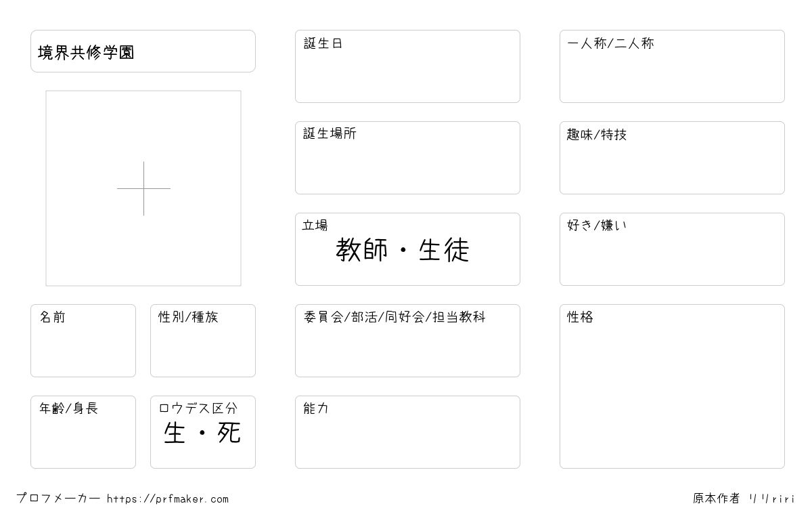Screen dimensions: 812x508
Task: Focus the 性別/種族 field
Action: tap(202, 347)
